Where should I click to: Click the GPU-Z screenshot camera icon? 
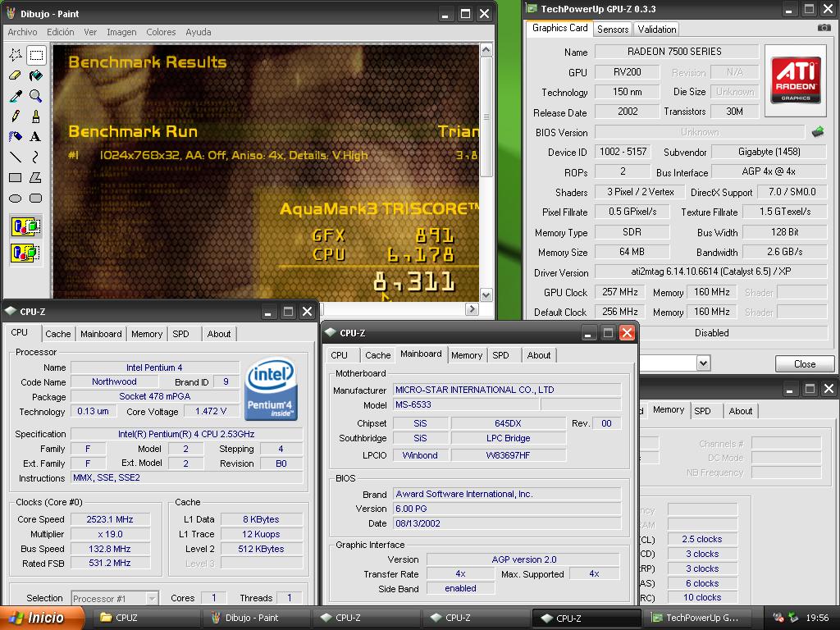(x=824, y=28)
